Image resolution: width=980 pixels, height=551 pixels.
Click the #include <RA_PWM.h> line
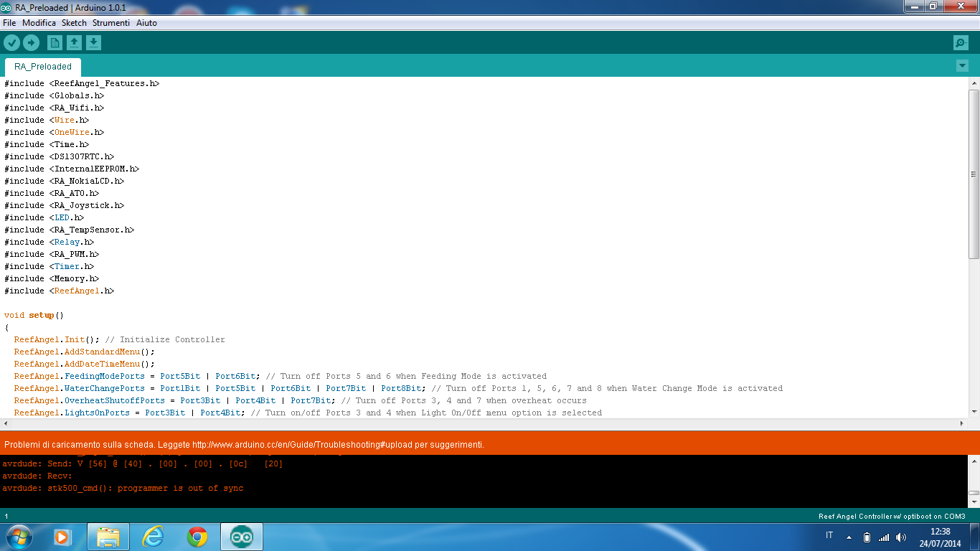(x=52, y=254)
